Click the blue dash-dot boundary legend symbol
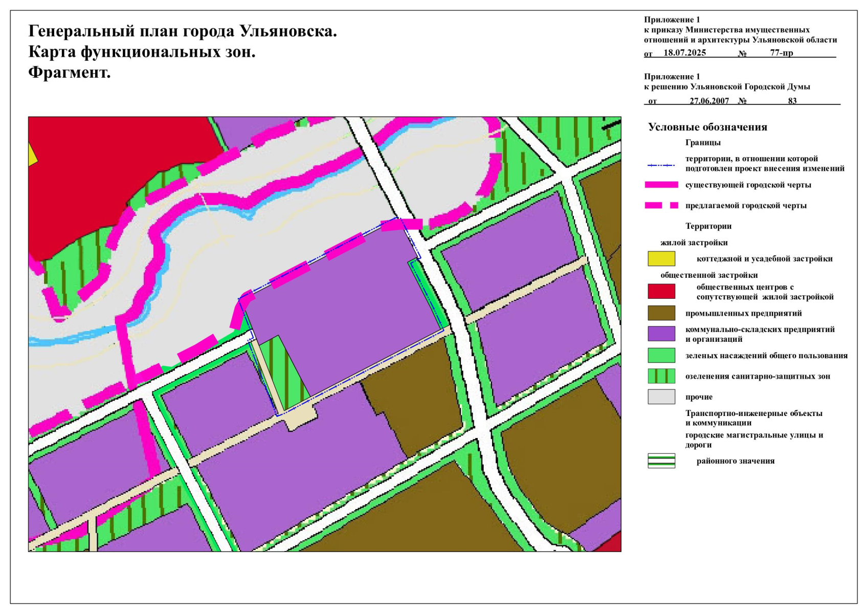This screenshot has width=868, height=614. (661, 165)
